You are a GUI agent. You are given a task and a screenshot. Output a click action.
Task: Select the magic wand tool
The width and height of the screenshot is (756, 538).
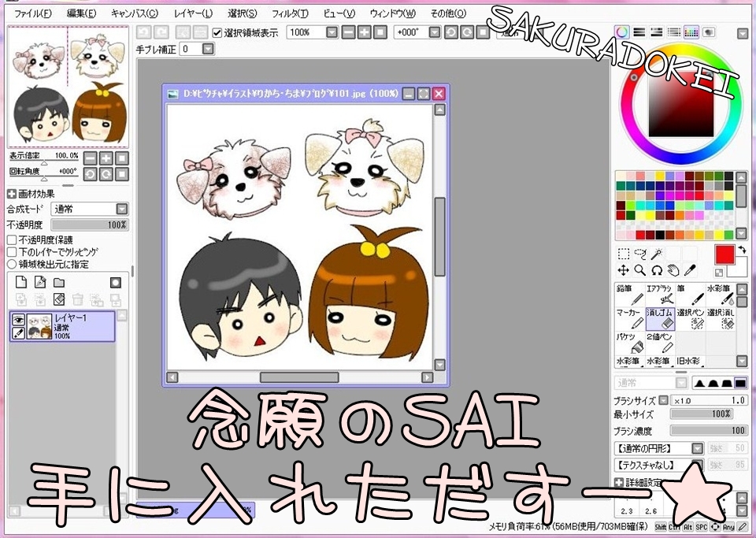point(657,254)
